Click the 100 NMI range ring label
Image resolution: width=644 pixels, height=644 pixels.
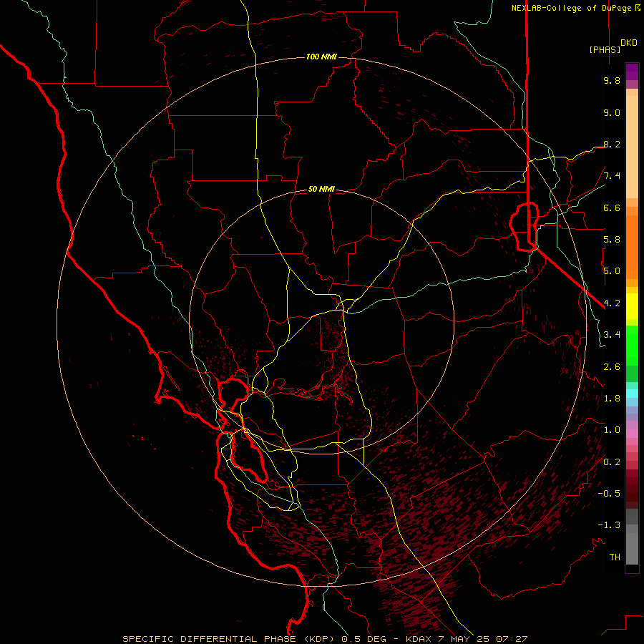321,57
